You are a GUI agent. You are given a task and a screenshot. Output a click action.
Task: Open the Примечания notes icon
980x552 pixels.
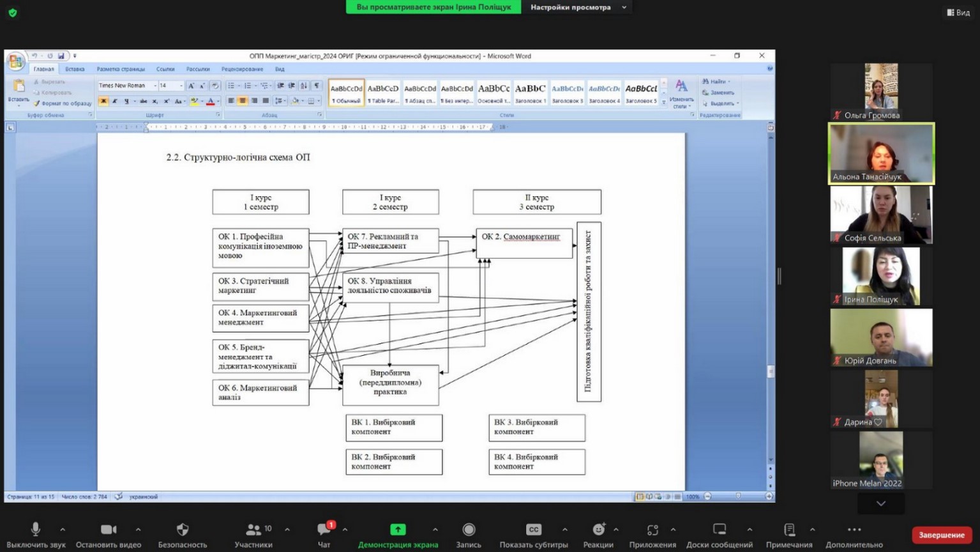789,530
